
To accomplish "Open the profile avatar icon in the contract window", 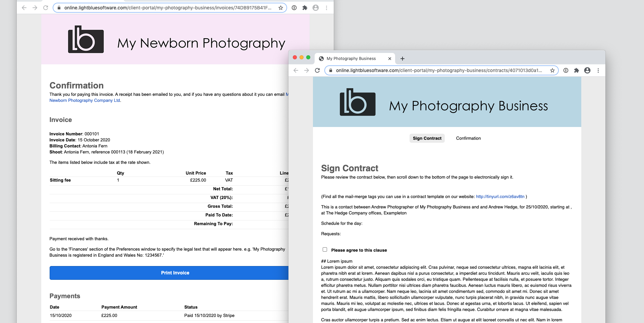I will [587, 70].
